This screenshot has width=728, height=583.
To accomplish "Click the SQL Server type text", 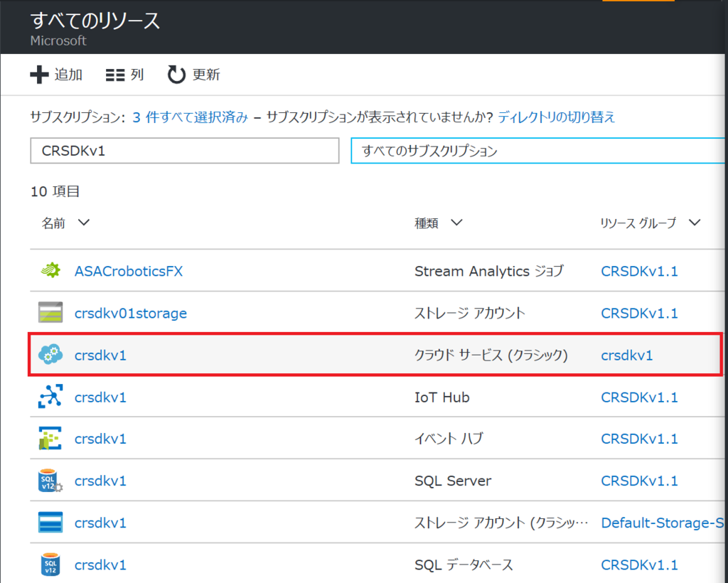I will [453, 481].
